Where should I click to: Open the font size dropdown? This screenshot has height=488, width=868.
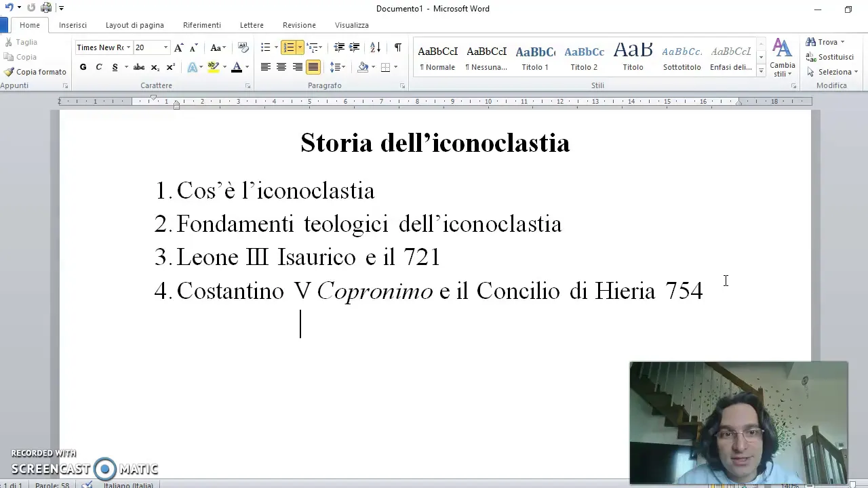click(x=165, y=47)
